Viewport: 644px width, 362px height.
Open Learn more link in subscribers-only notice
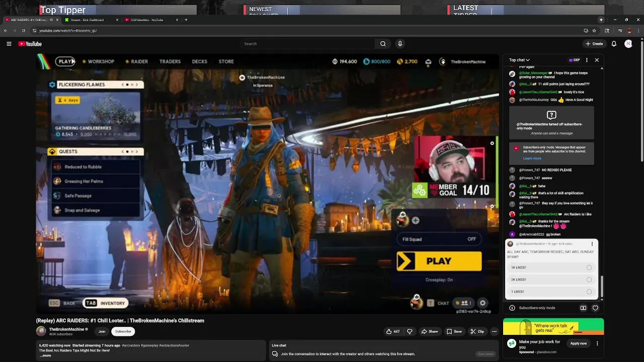532,158
